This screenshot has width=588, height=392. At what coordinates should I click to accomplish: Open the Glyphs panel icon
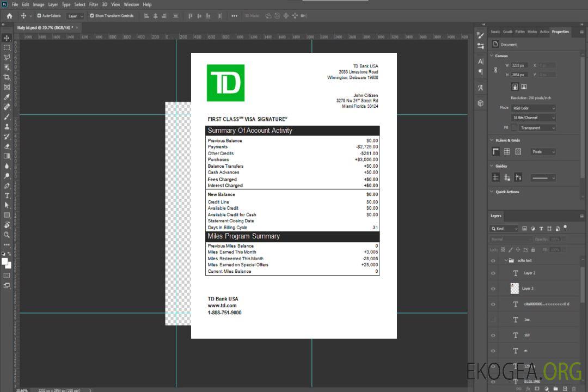481,88
